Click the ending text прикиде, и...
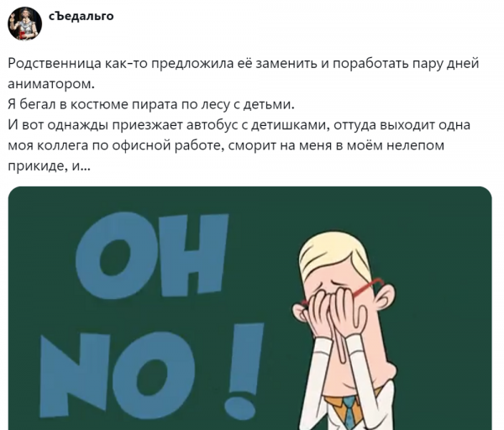The height and width of the screenshot is (430, 504). click(49, 166)
